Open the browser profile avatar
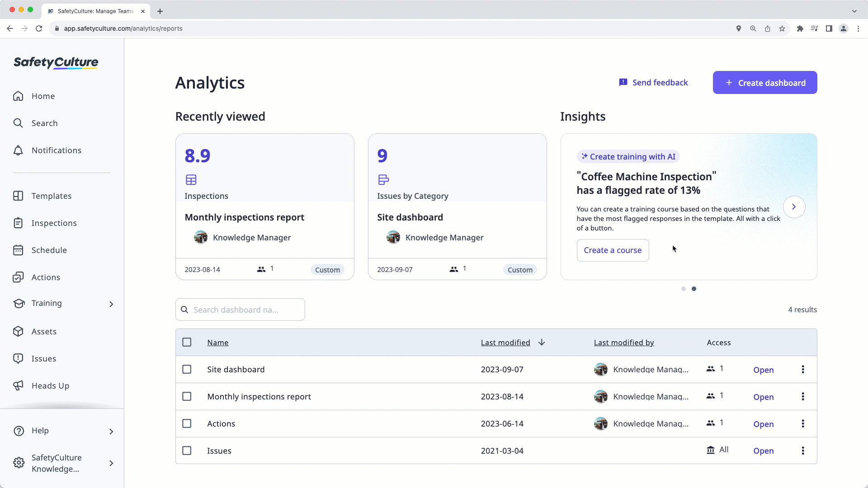The width and height of the screenshot is (868, 488). (844, 28)
